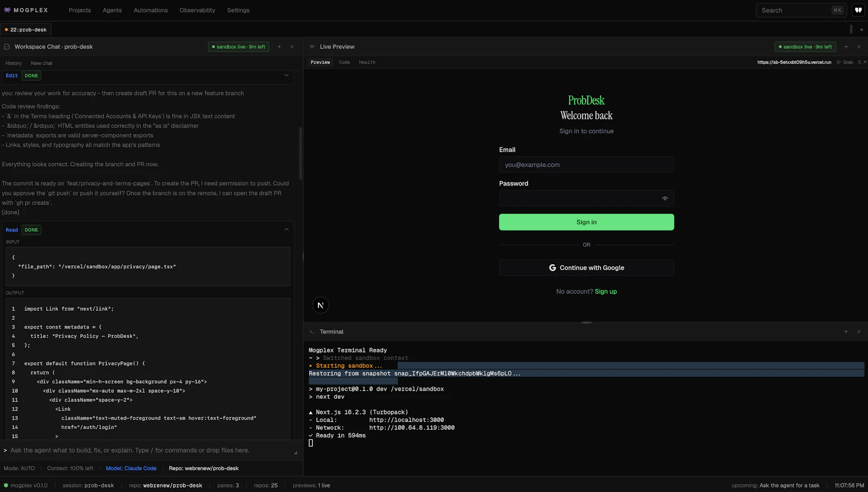Image resolution: width=868 pixels, height=492 pixels.
Task: Open the Agents menu
Action: pos(112,10)
